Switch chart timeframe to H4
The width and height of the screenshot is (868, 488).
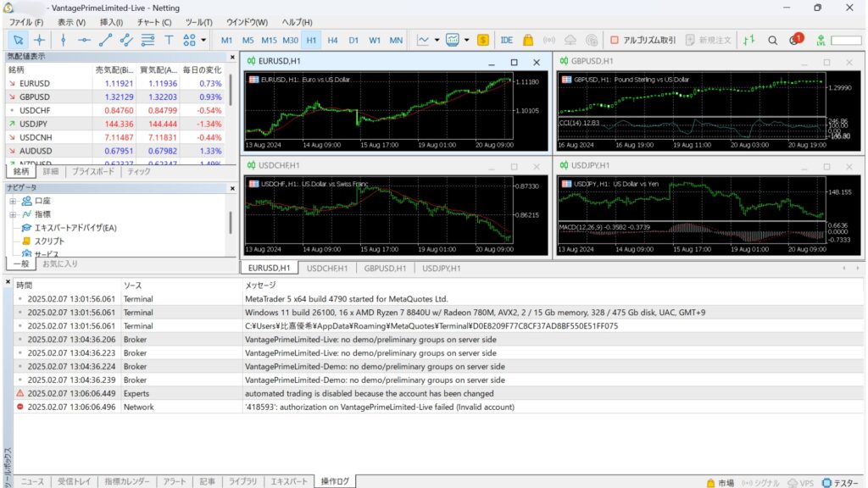(332, 40)
